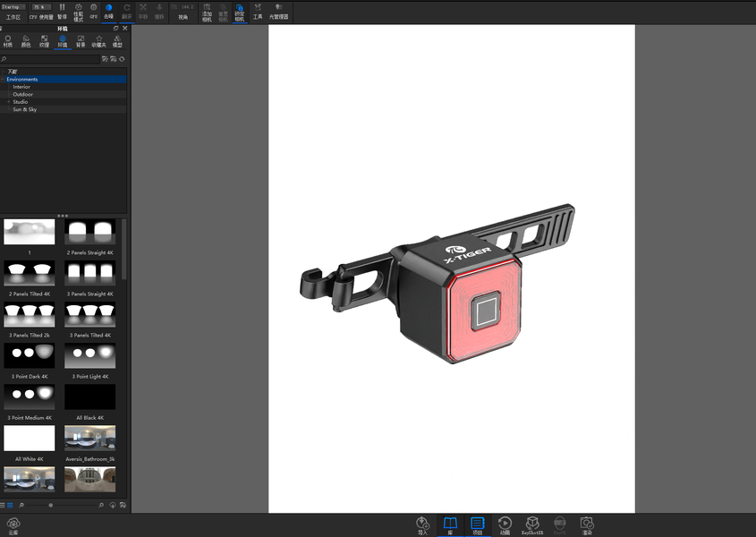
Task: Click the Reset Camera (重置相机) icon
Action: pos(223,12)
